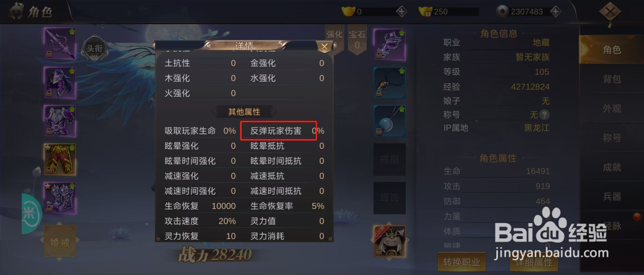Click the empty 戒指 ring slot
Screen dimensions: 644x275
click(x=389, y=160)
